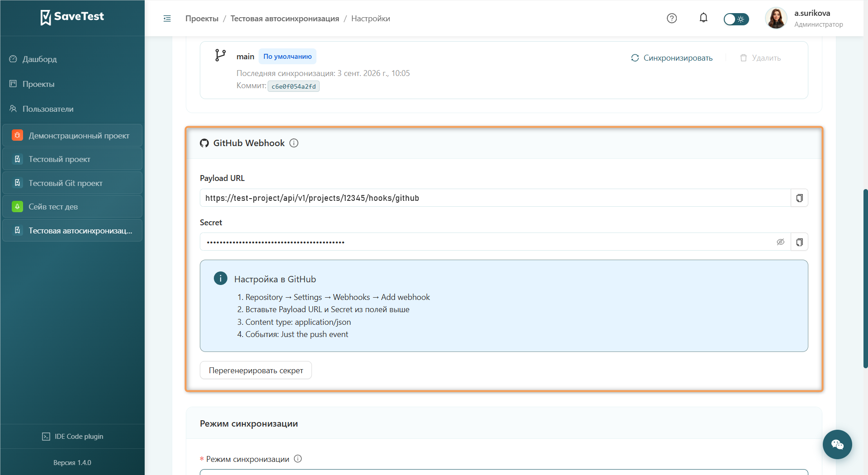
Task: Select Сейв тест дев project
Action: 72,207
